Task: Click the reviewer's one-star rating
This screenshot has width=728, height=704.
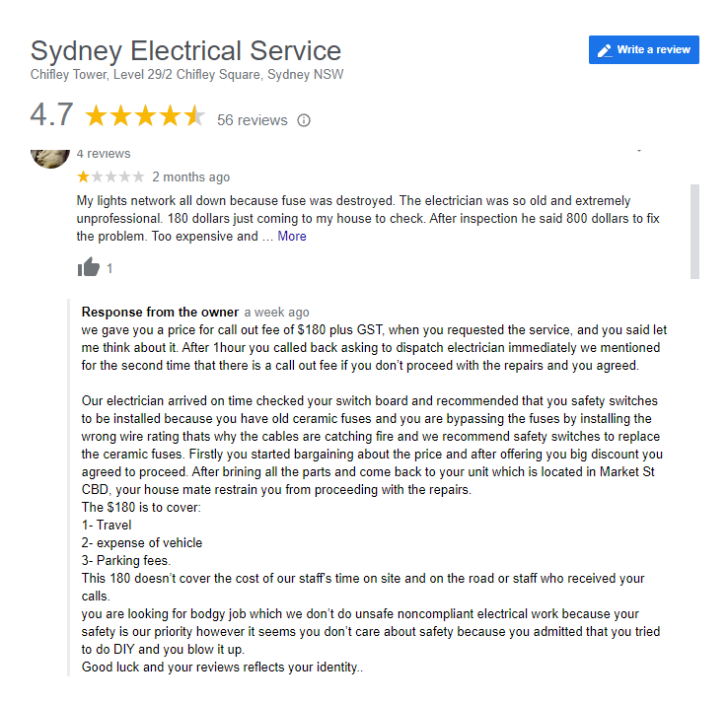Action: coord(110,176)
